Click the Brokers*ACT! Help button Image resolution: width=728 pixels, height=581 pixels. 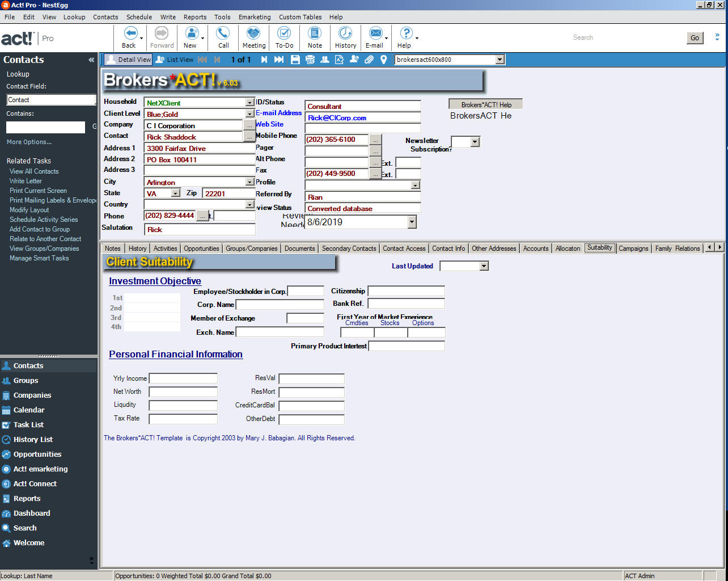pyautogui.click(x=486, y=104)
